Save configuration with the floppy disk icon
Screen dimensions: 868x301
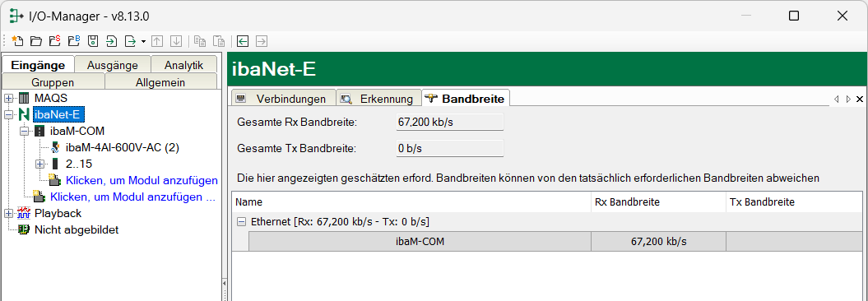(x=93, y=41)
